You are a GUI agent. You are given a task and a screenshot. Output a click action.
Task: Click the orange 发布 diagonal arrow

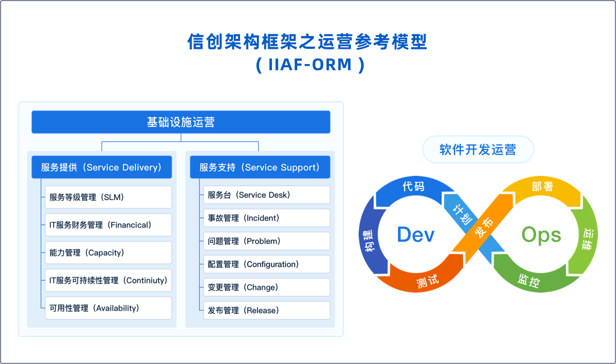click(483, 226)
